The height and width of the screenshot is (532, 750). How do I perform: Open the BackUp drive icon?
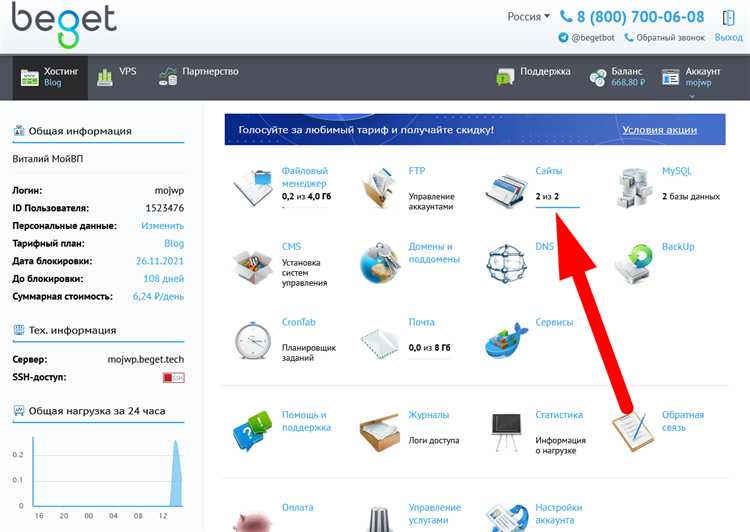(x=633, y=263)
